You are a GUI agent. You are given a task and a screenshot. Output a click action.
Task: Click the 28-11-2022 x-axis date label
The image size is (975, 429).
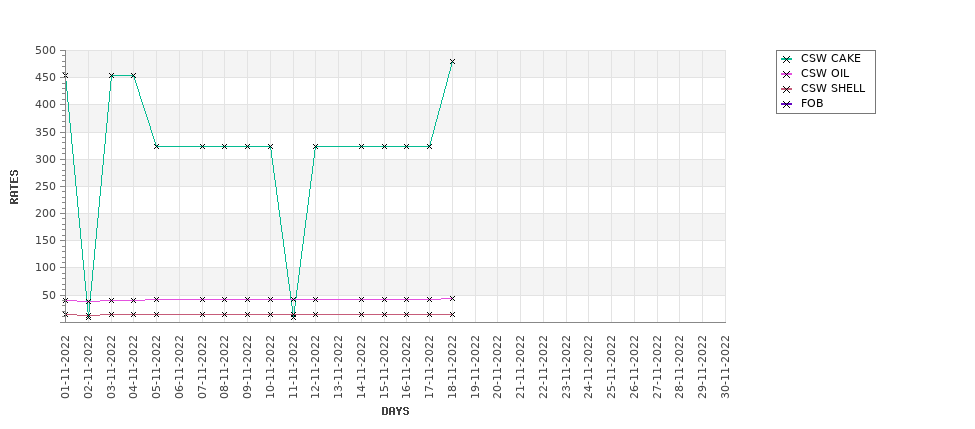pos(680,367)
